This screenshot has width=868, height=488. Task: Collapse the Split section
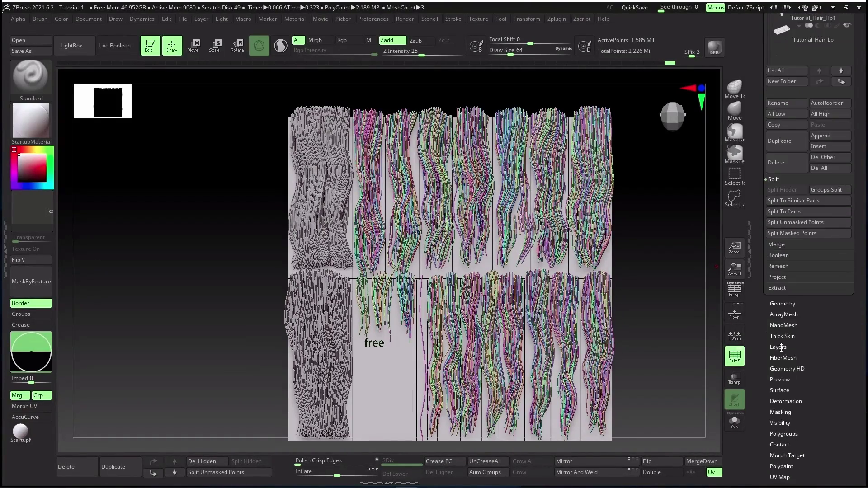(x=773, y=179)
